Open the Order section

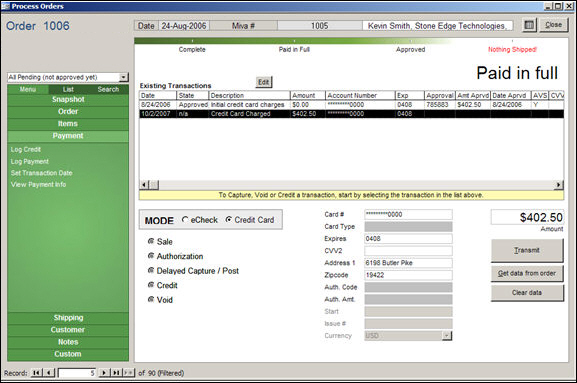[x=68, y=111]
